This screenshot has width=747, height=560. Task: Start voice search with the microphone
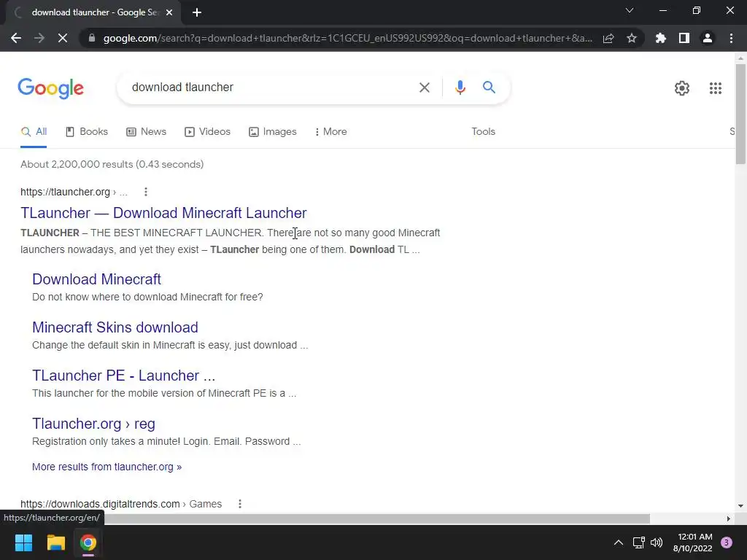460,87
